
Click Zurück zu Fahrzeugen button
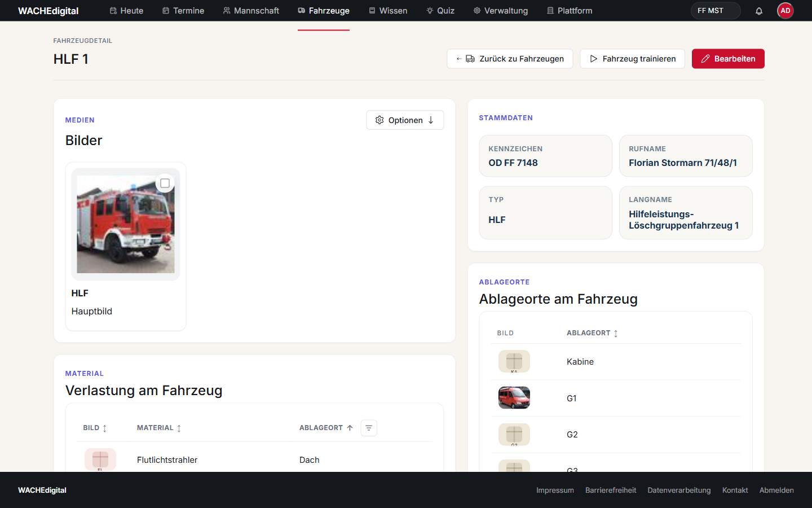(x=510, y=59)
